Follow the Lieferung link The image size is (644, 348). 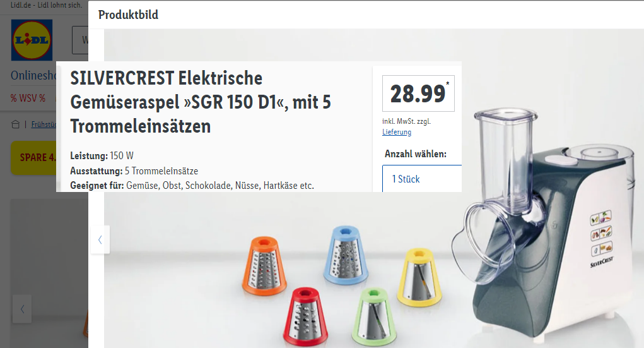397,132
